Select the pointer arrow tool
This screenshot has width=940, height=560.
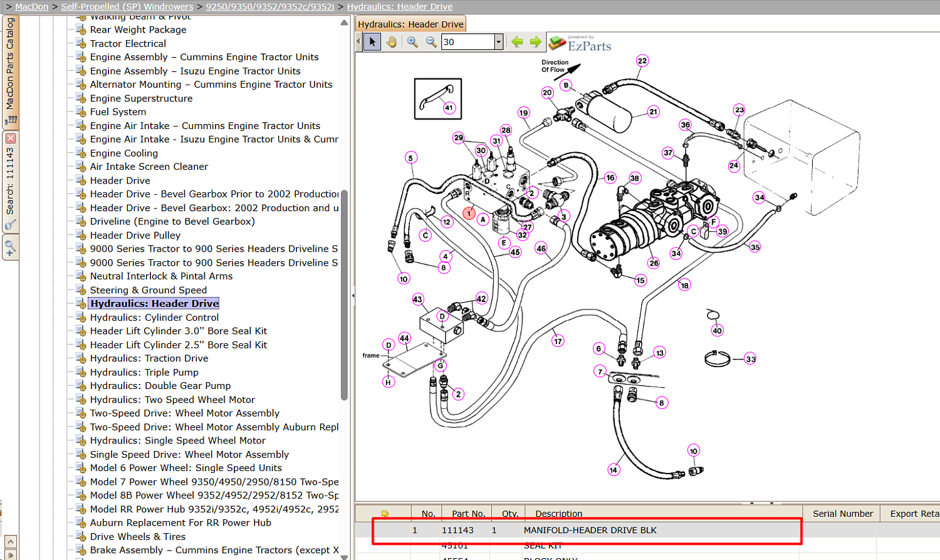coord(372,42)
